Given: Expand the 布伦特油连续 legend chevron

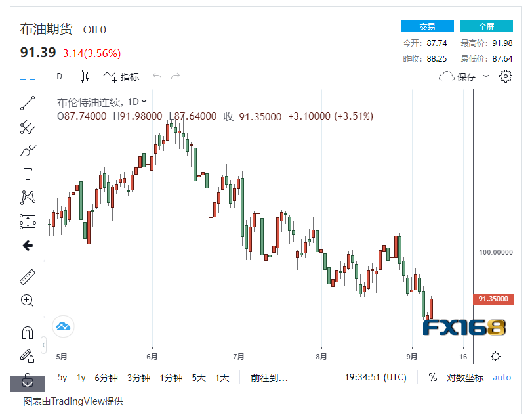Looking at the screenshot, I should pyautogui.click(x=144, y=102).
